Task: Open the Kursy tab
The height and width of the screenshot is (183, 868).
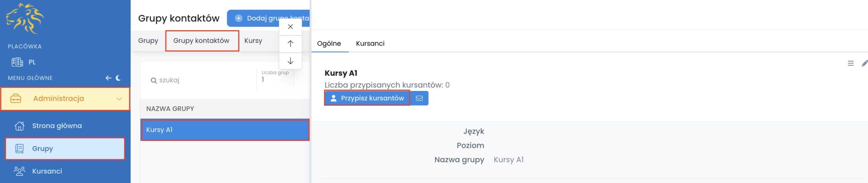Action: [253, 41]
